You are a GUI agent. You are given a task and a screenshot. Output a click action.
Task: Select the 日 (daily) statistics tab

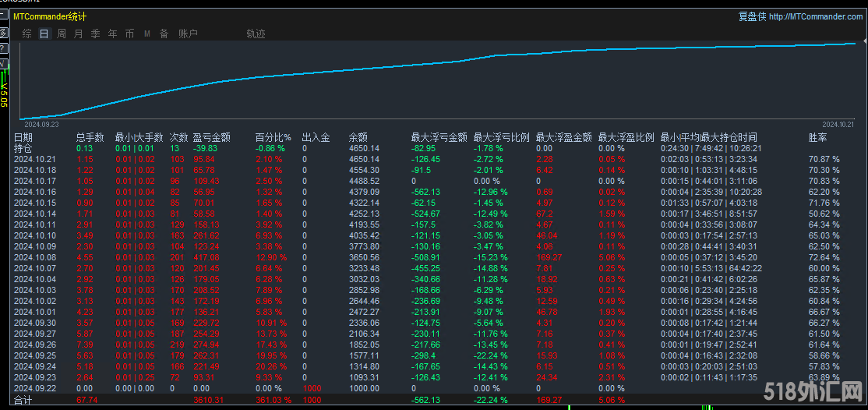click(44, 34)
